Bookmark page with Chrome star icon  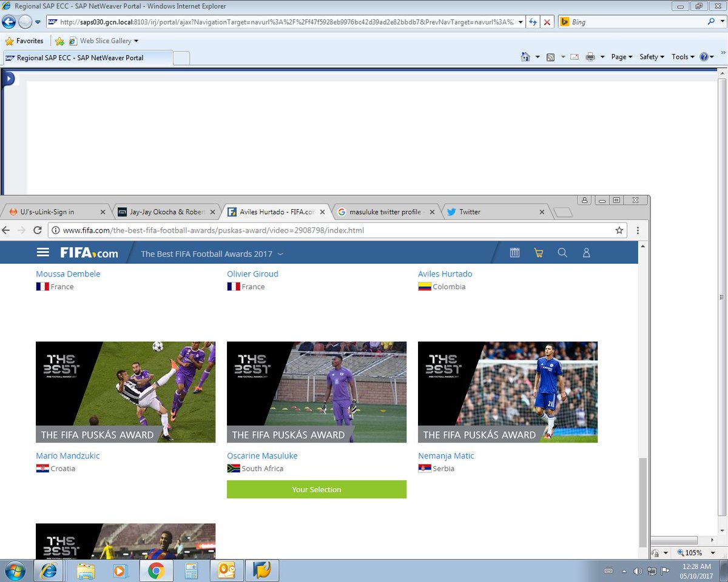[619, 230]
